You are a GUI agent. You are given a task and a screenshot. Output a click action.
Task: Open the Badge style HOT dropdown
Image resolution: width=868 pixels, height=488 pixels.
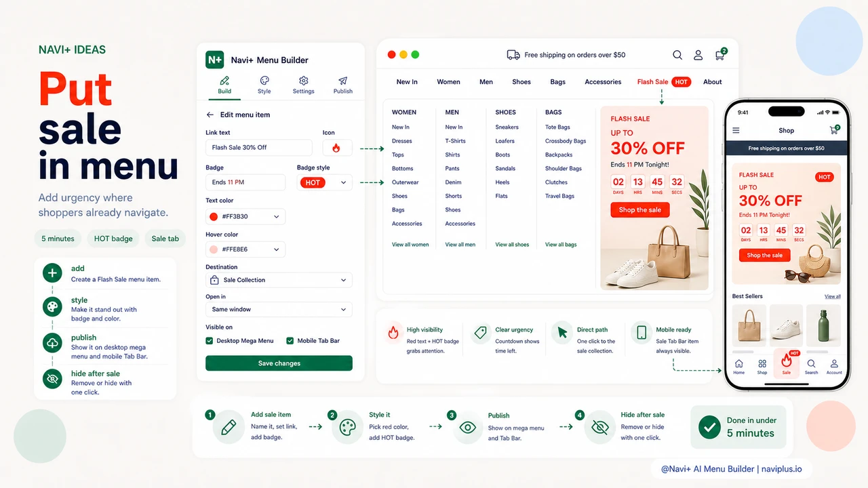point(324,182)
